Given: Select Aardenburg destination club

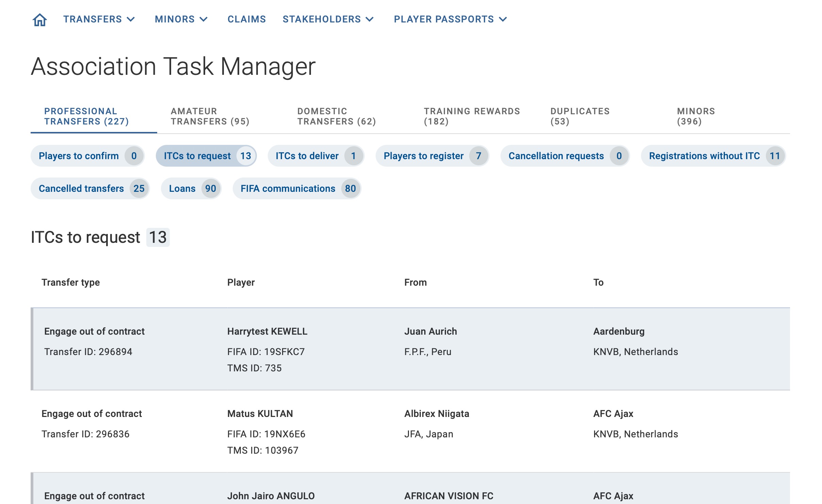Looking at the screenshot, I should (x=619, y=332).
